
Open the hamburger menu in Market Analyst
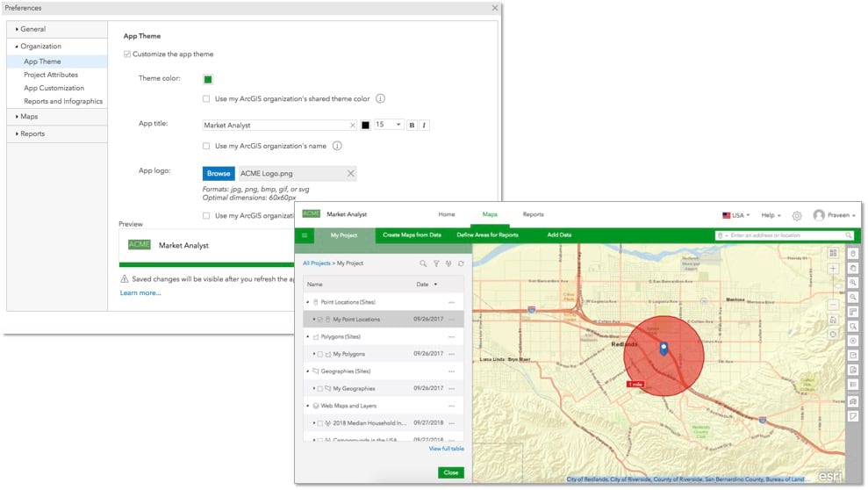pos(305,235)
